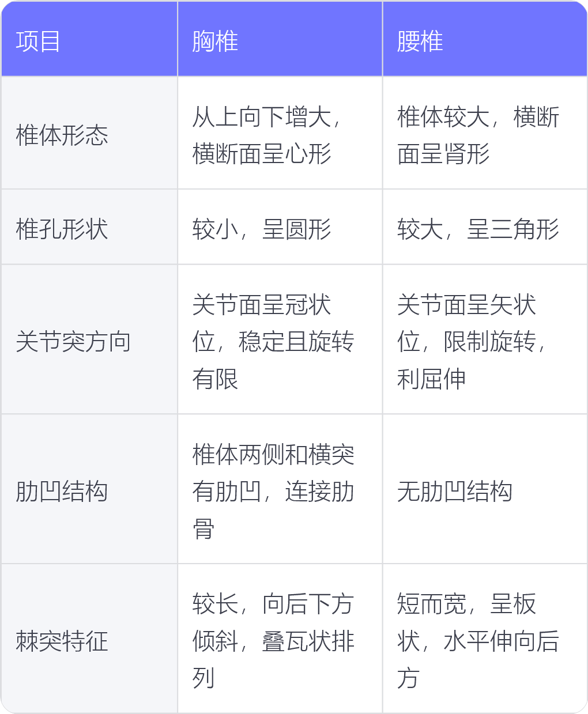Select the 较小，呈圆形 cell
588x714 pixels.
(x=280, y=226)
